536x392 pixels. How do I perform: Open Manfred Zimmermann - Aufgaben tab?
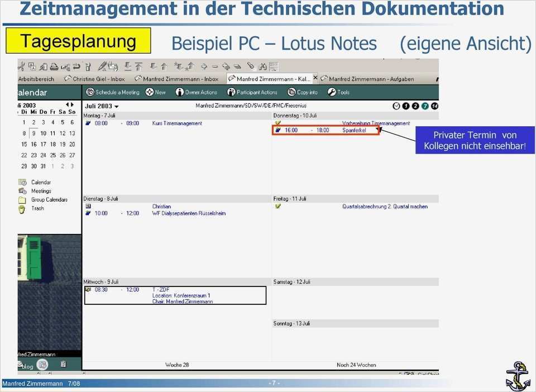(x=367, y=79)
